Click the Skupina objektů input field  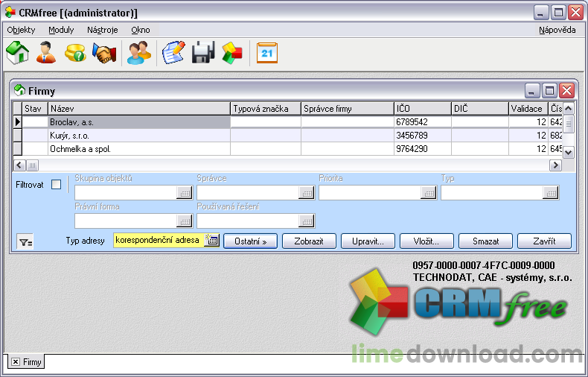[x=126, y=193]
